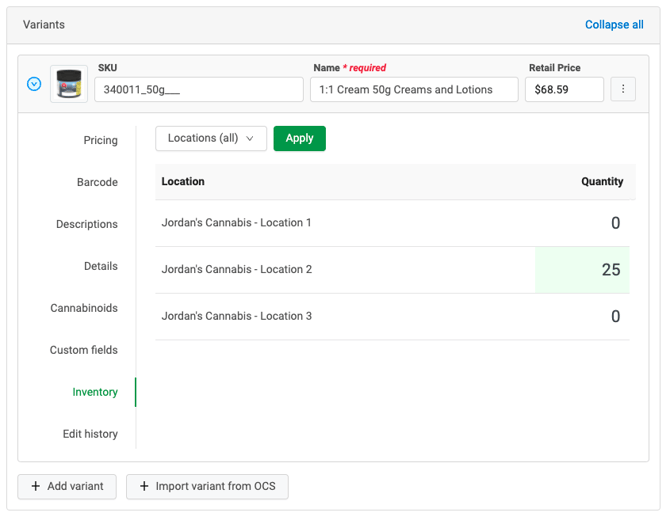Show the Custom fields tab
The height and width of the screenshot is (520, 670).
point(84,350)
